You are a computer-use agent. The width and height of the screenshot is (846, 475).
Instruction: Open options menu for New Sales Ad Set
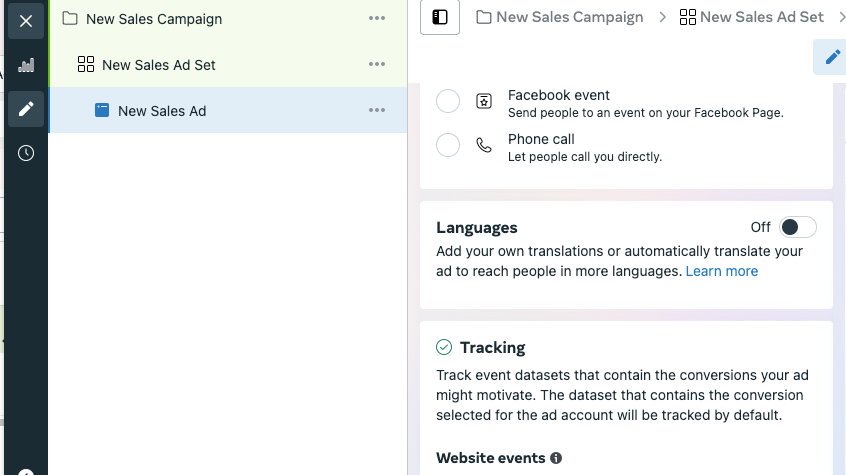pyautogui.click(x=377, y=64)
